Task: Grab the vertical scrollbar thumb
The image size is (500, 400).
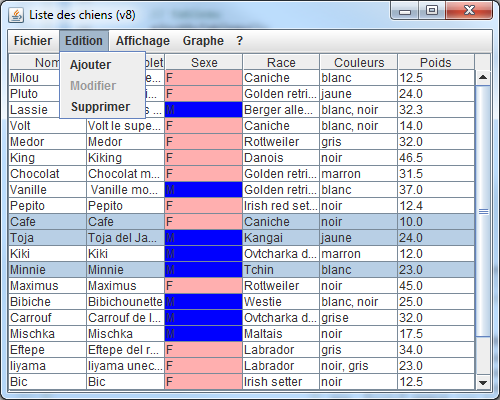Action: point(483,211)
